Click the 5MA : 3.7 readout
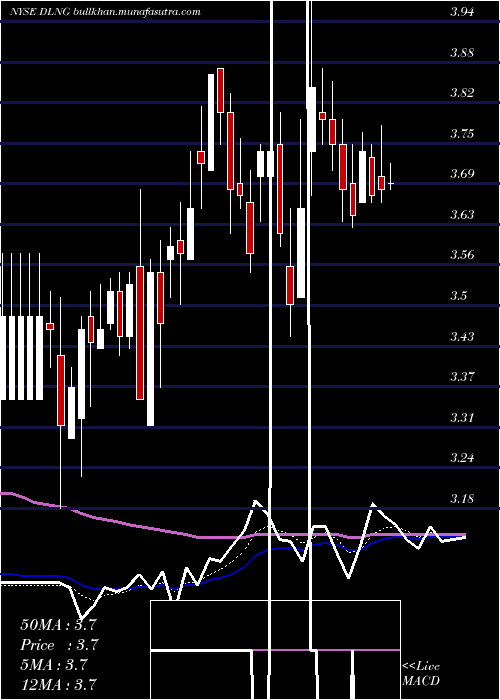Screen dimensions: 500x700 click(53, 665)
